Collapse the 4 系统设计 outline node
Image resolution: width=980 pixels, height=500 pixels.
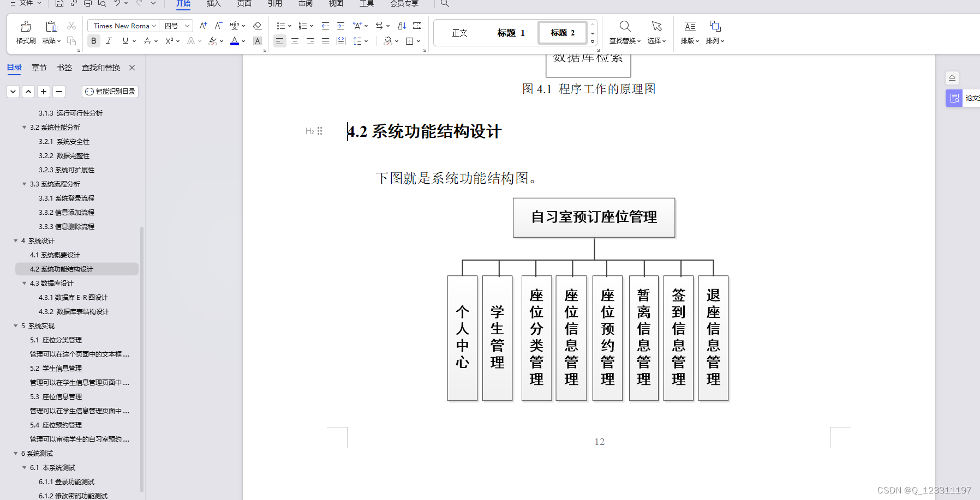pos(15,240)
